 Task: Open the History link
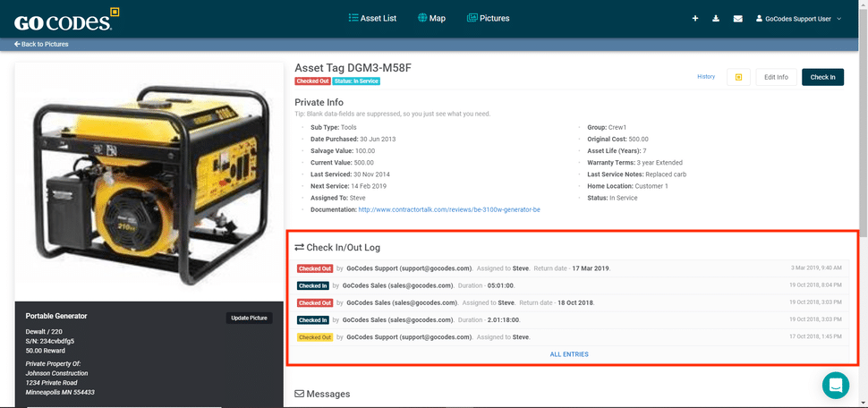tap(706, 77)
